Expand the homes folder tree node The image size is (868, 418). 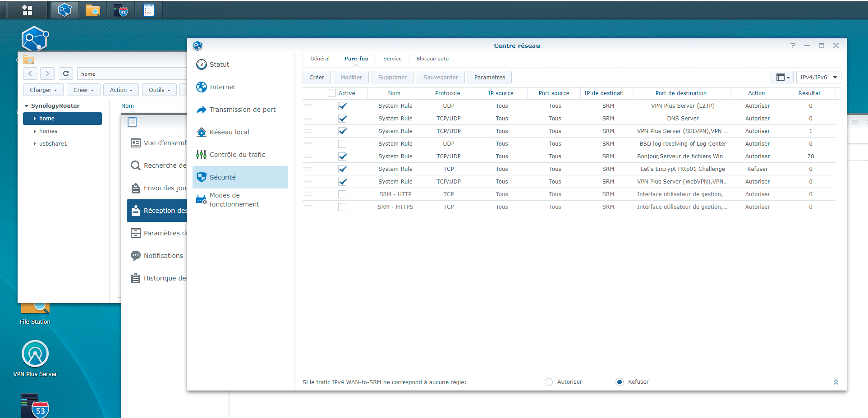(x=35, y=131)
